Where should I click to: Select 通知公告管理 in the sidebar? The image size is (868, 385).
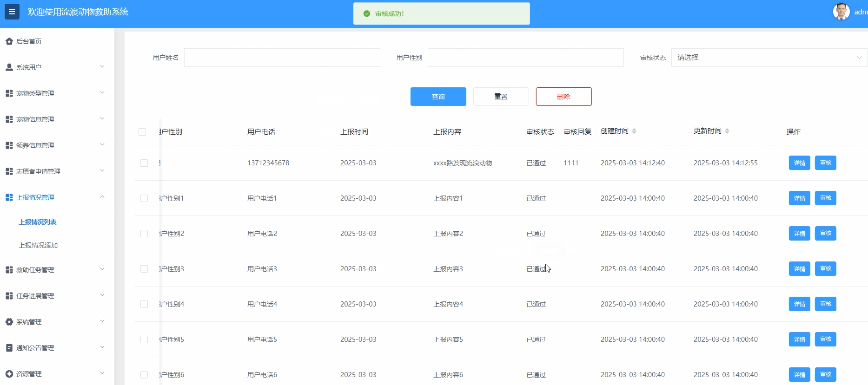click(35, 348)
